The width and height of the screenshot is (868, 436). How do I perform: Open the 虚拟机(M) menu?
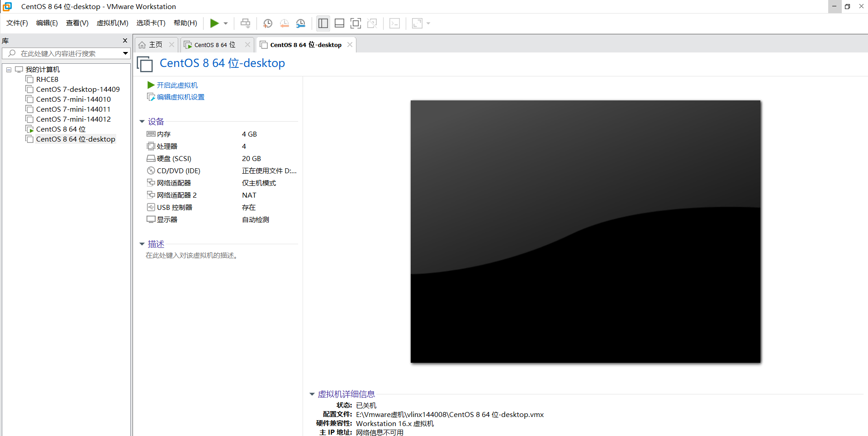112,23
